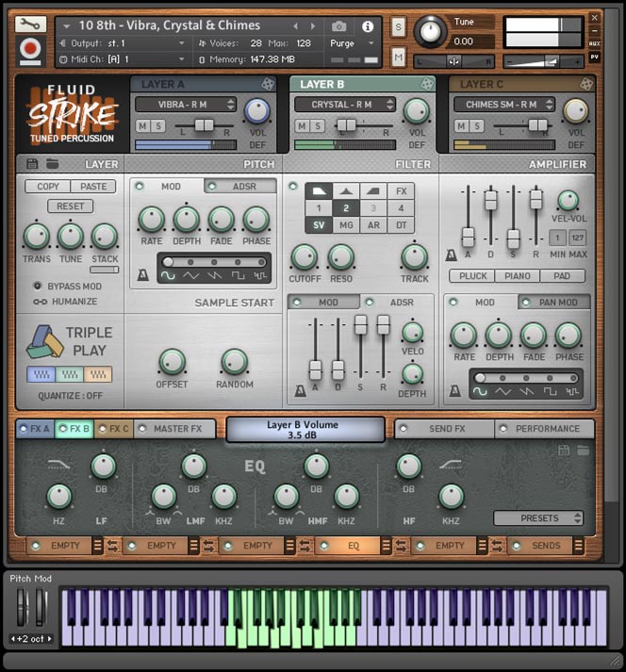Open the instrument name preset dropdown arrow

click(x=67, y=26)
